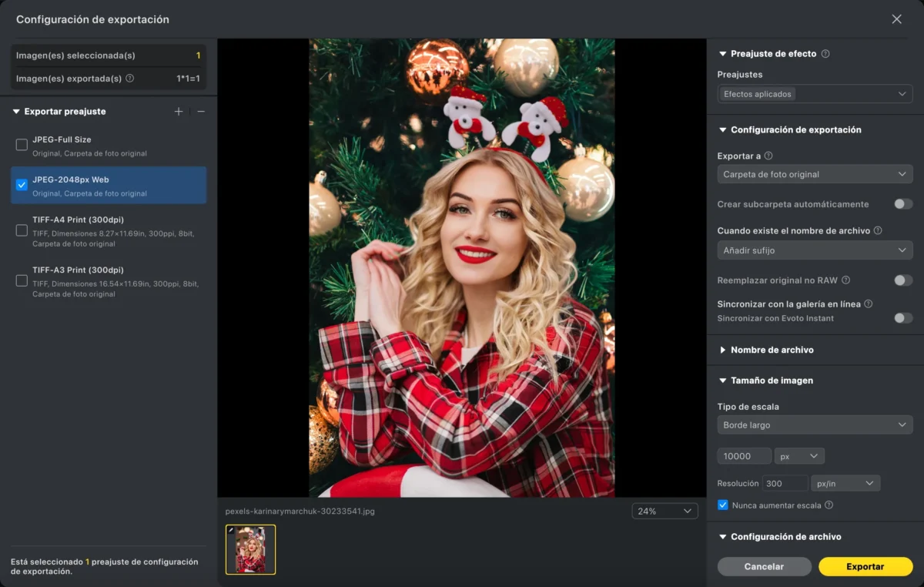This screenshot has height=587, width=924.
Task: Uncheck Nunca aumentar escala checkbox
Action: tap(722, 505)
